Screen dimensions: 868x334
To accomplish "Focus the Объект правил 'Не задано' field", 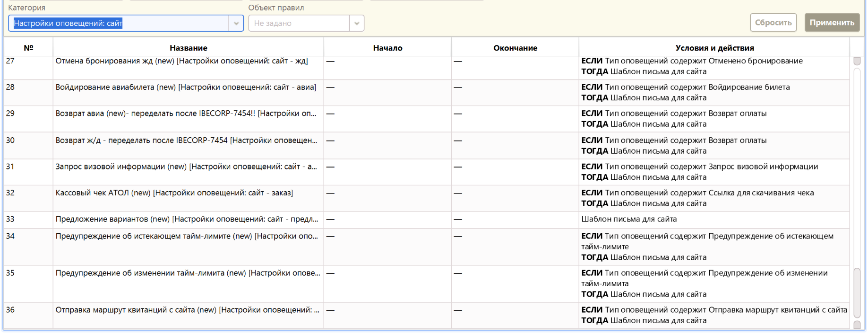I will pyautogui.click(x=299, y=23).
